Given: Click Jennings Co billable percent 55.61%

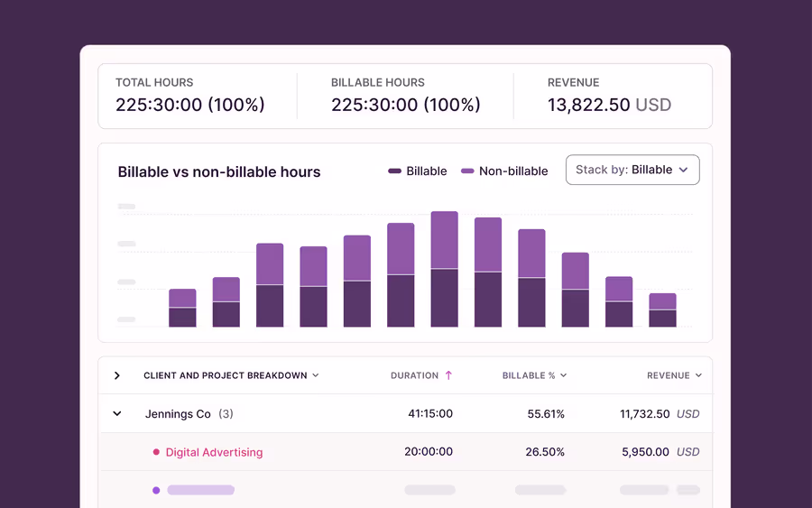Looking at the screenshot, I should 546,414.
